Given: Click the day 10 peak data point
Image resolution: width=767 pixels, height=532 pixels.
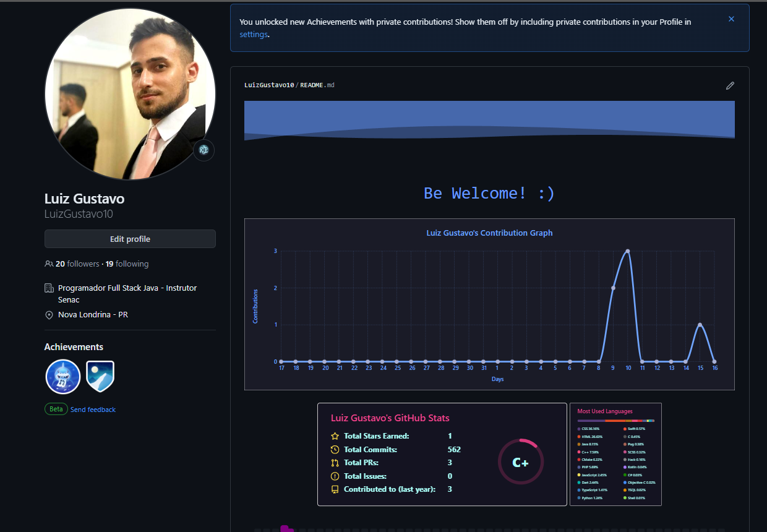Looking at the screenshot, I should [628, 251].
